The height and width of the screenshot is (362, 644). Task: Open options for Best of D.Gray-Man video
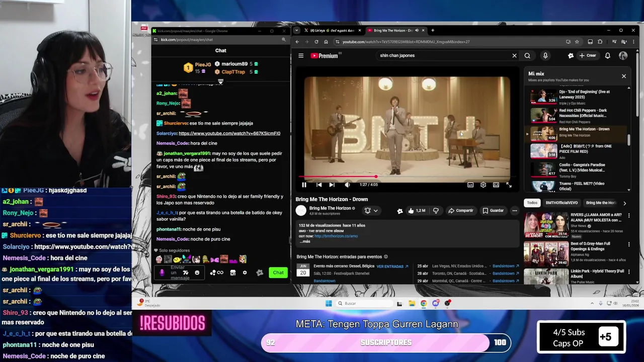point(629,244)
